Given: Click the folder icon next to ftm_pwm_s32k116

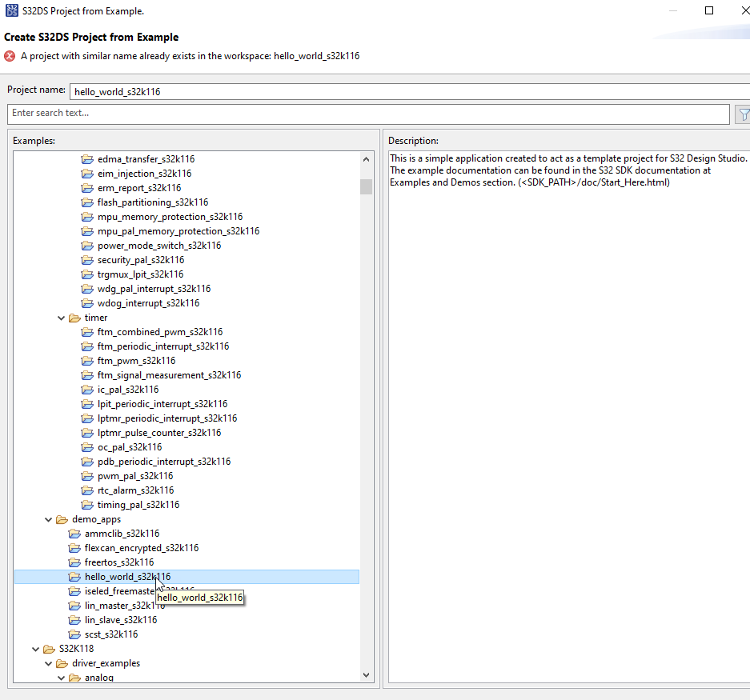Looking at the screenshot, I should (87, 360).
